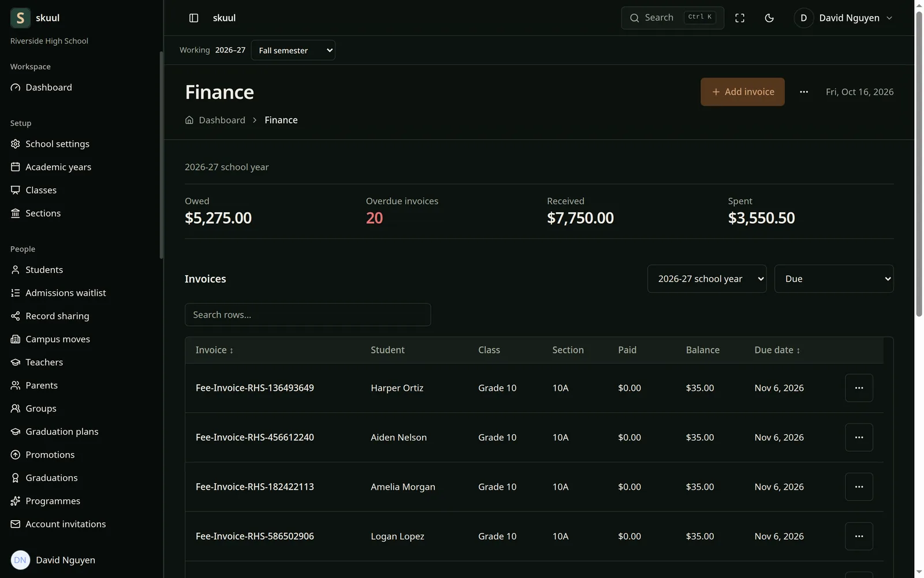Open actions menu for Logan Lopez invoice
The width and height of the screenshot is (924, 578).
[x=859, y=536]
